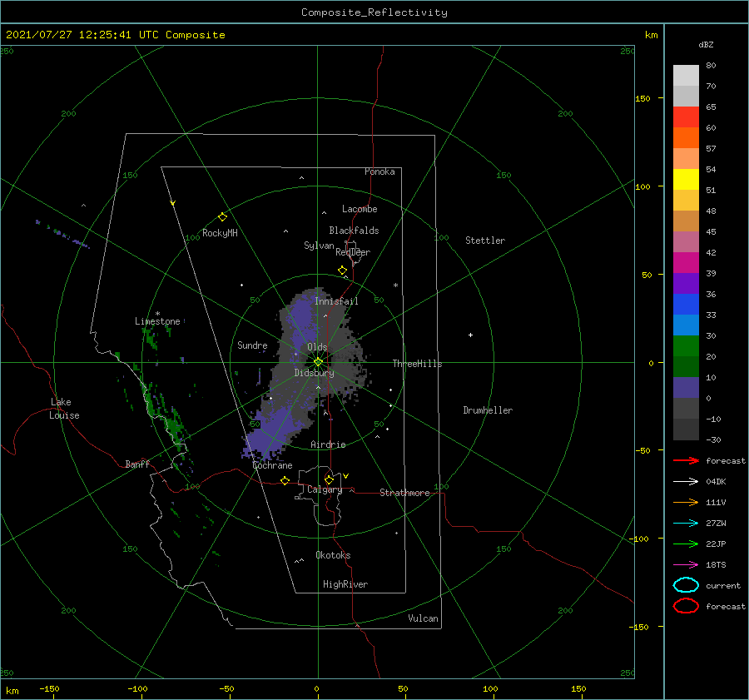Click the asterisk marker above Limestone
This screenshot has height=700, width=749.
click(157, 314)
